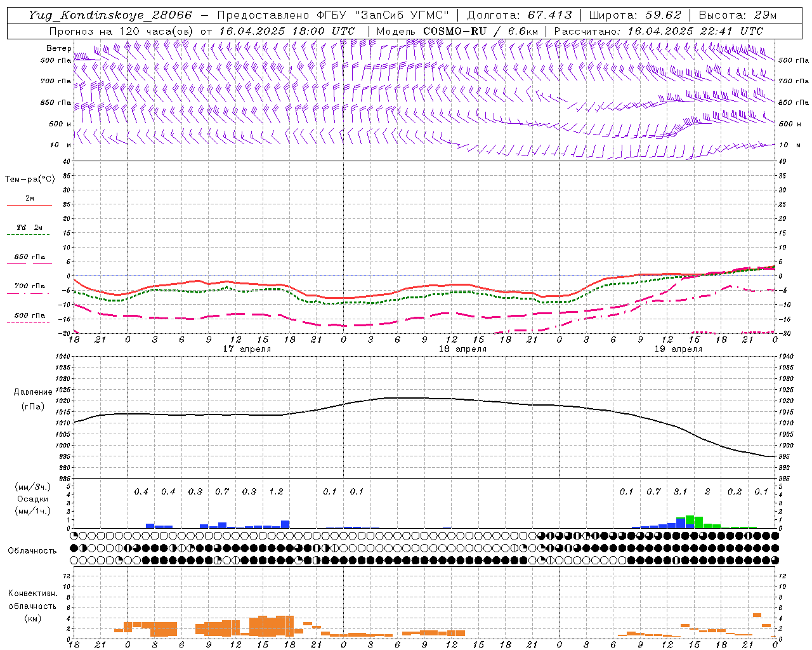Click the Тем-ра(°C) temperature axis label

point(30,180)
